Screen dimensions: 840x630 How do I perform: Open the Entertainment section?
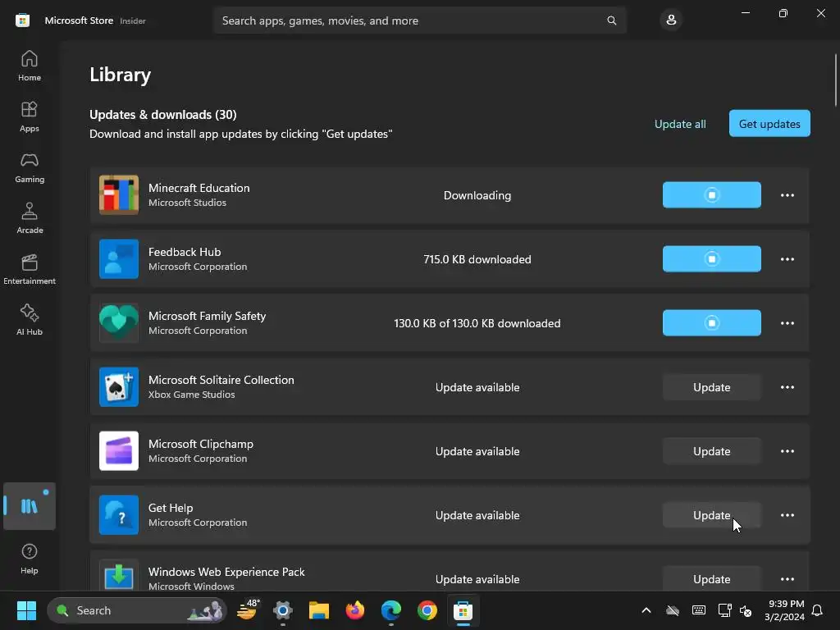click(x=29, y=269)
